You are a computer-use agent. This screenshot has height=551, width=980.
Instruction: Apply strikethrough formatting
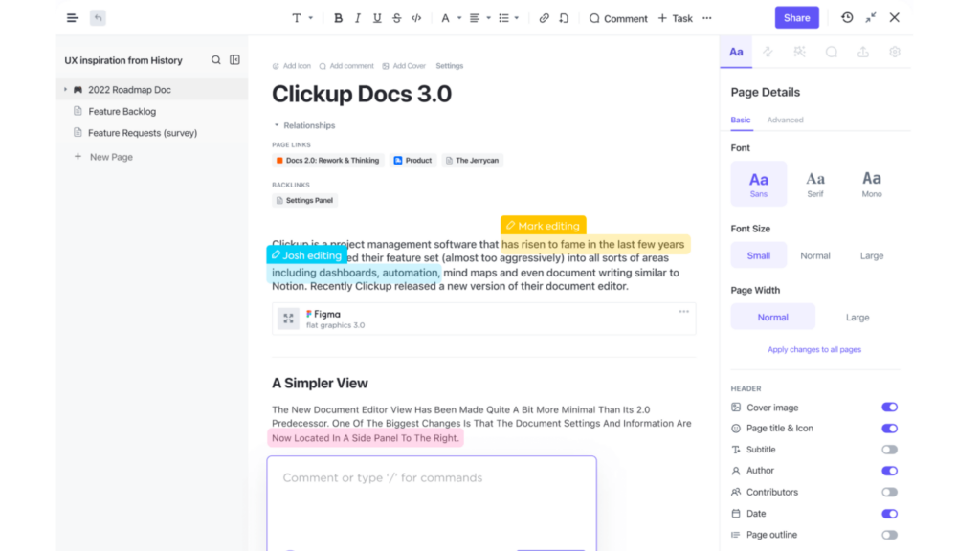pyautogui.click(x=397, y=18)
